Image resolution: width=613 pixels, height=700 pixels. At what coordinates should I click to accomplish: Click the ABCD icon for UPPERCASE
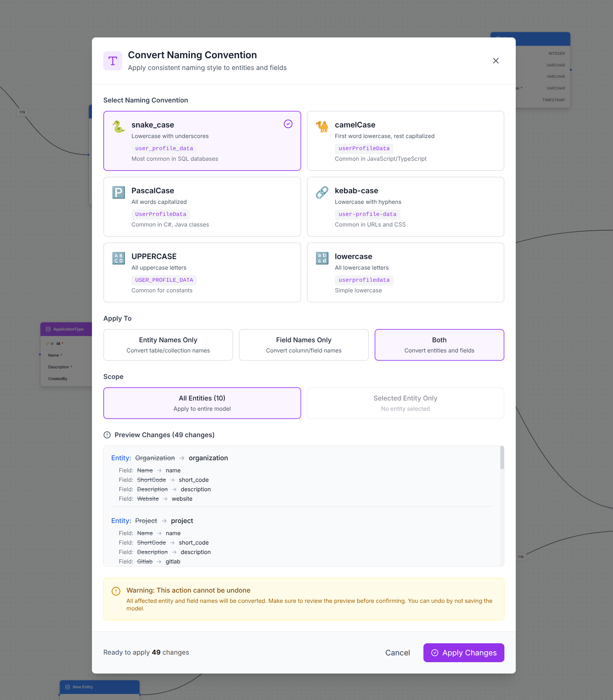118,258
